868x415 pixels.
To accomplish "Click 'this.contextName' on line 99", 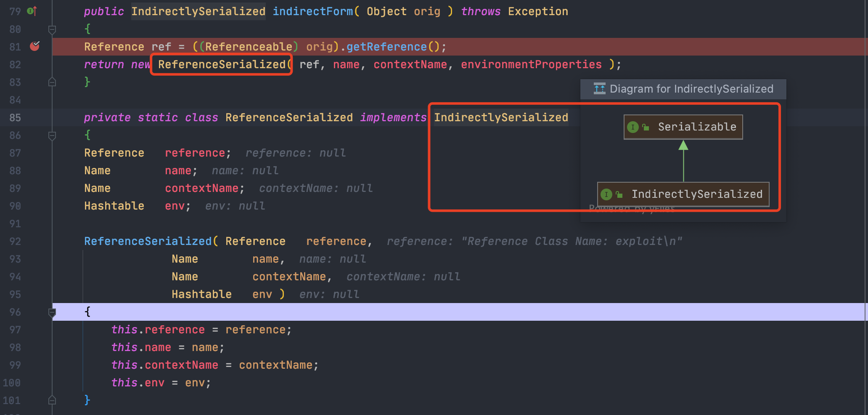I will [x=164, y=365].
